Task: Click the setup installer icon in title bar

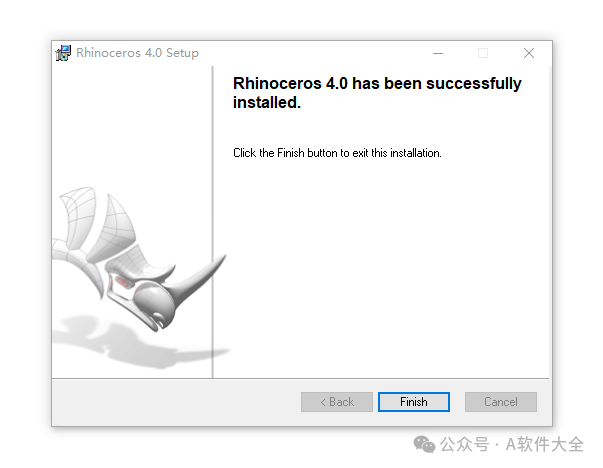Action: point(63,53)
